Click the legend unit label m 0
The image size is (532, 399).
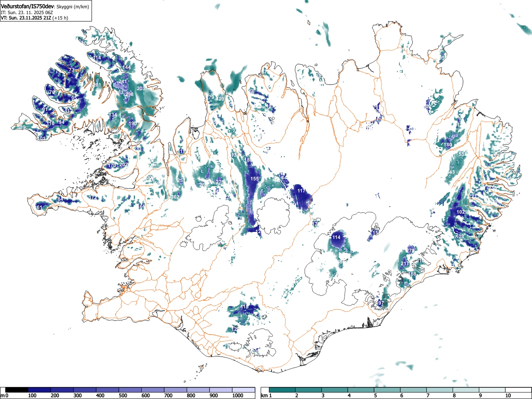click(5, 396)
